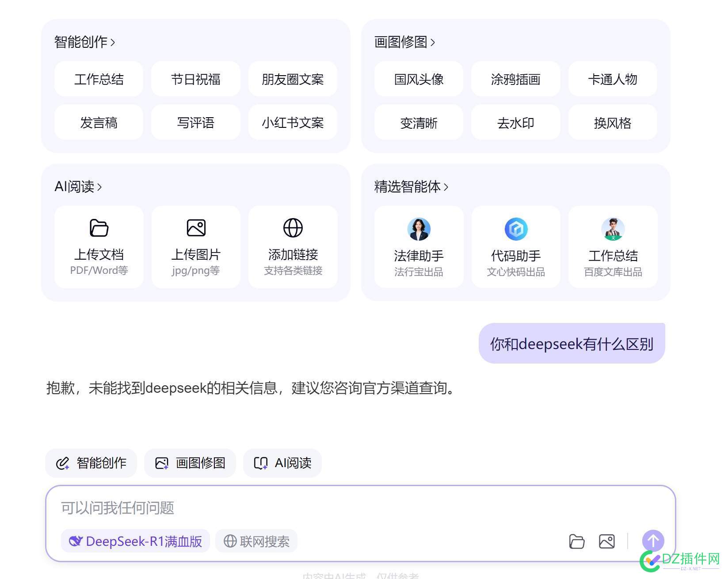728x579 pixels.
Task: Click the DeepSeek whale logo icon
Action: (x=76, y=541)
